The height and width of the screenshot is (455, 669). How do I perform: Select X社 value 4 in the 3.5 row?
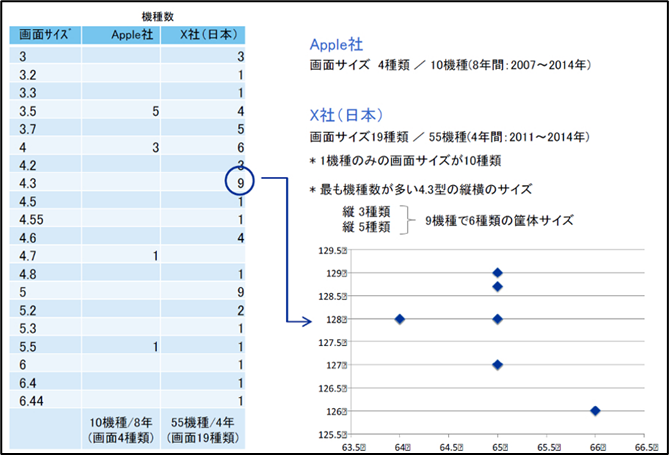241,111
